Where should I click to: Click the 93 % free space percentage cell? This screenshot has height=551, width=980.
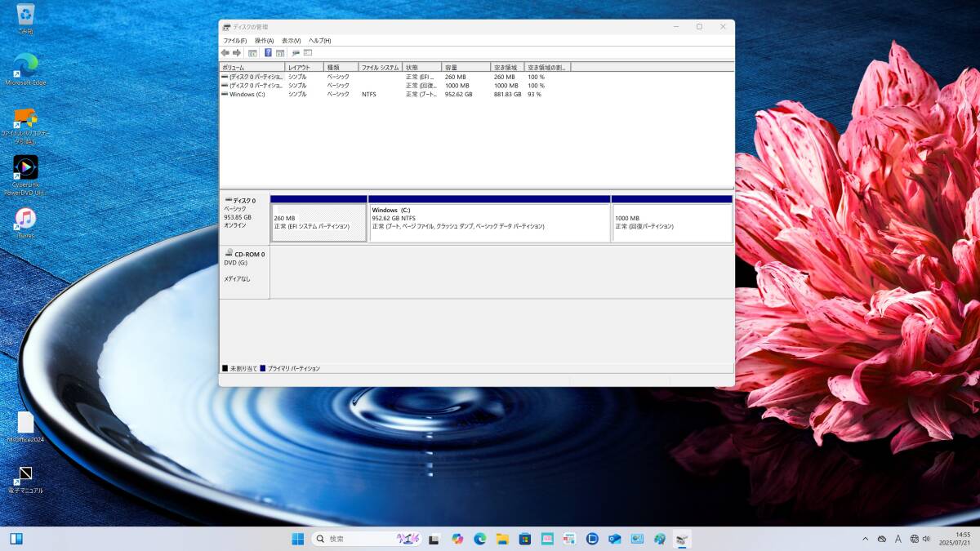point(535,94)
